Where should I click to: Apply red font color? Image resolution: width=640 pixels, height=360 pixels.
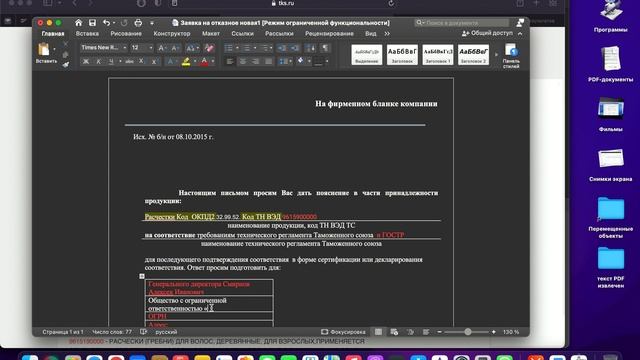[204, 61]
